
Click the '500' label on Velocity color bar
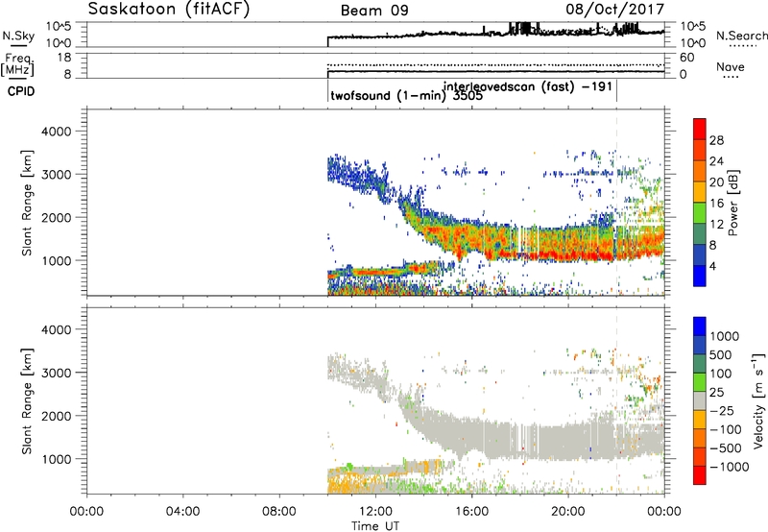click(x=722, y=354)
